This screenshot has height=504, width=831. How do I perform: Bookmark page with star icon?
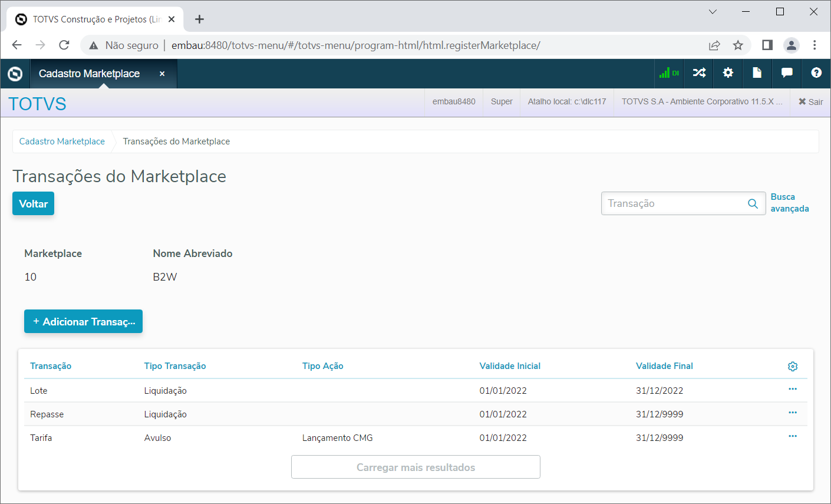[x=738, y=45]
